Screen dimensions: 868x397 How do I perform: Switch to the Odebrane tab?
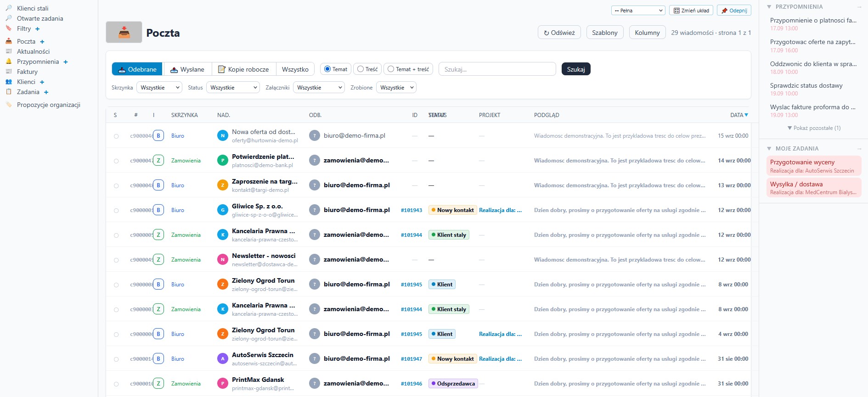click(x=137, y=69)
